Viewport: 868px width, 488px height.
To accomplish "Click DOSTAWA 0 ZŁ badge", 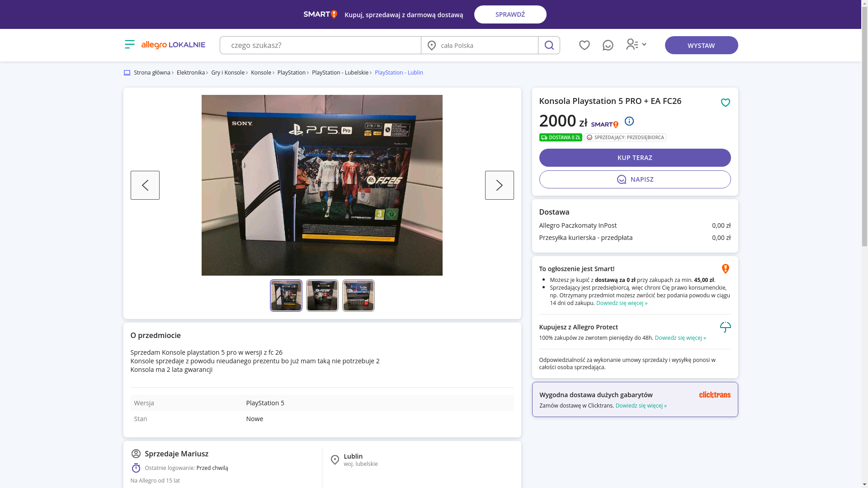I will coord(561,137).
